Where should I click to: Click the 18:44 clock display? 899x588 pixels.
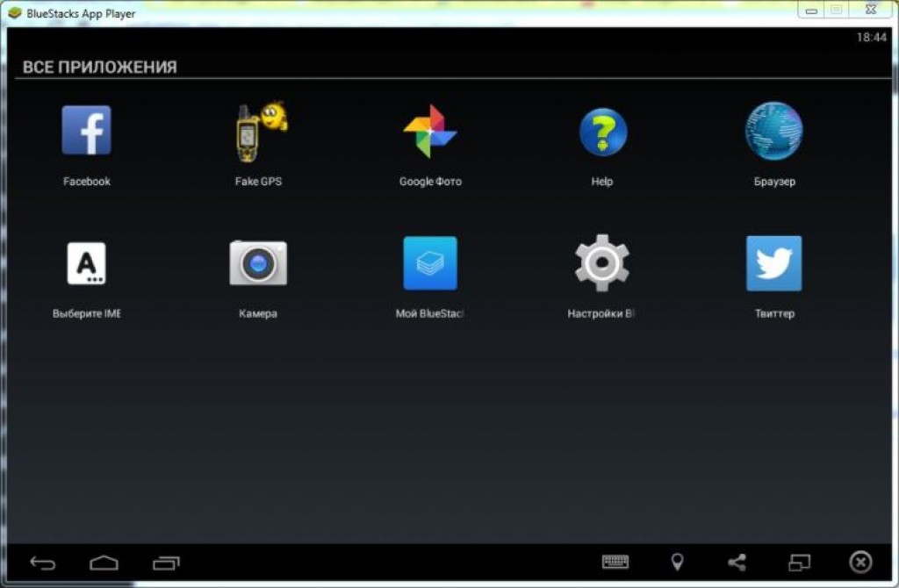[x=871, y=39]
